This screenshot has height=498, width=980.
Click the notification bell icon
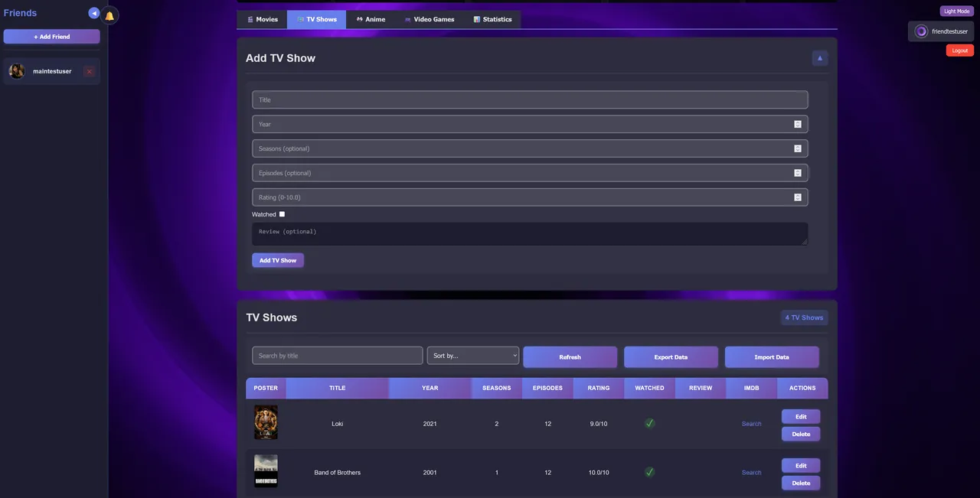coord(109,16)
